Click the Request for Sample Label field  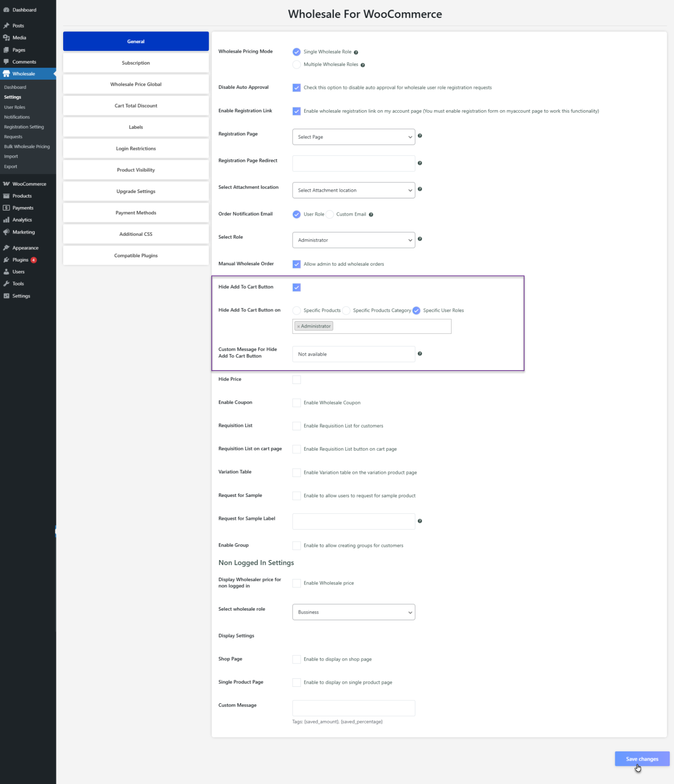[x=353, y=521]
